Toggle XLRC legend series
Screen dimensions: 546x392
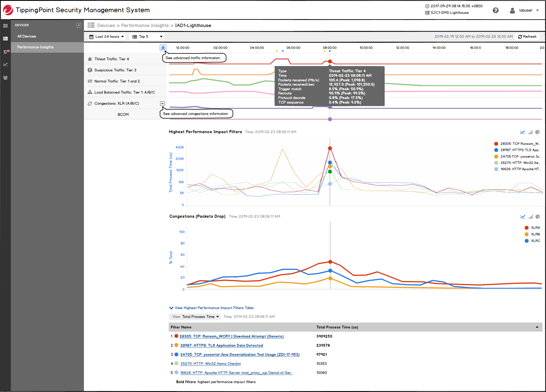[532, 241]
